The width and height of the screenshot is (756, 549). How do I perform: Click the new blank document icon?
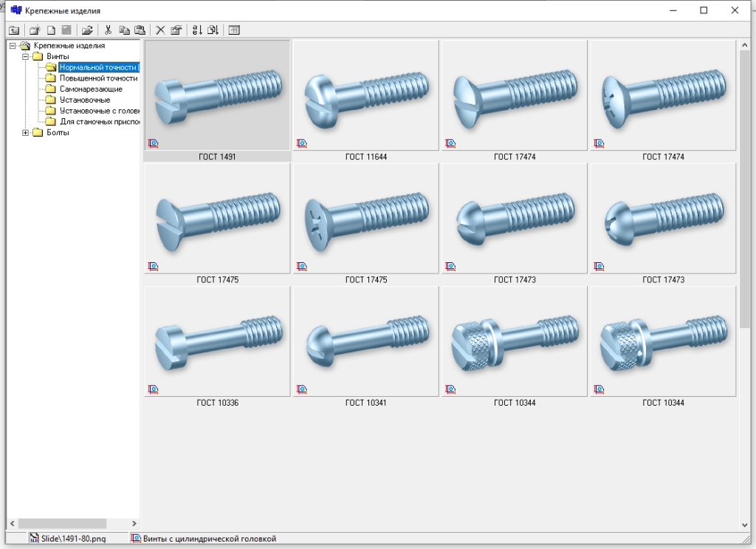pos(51,30)
